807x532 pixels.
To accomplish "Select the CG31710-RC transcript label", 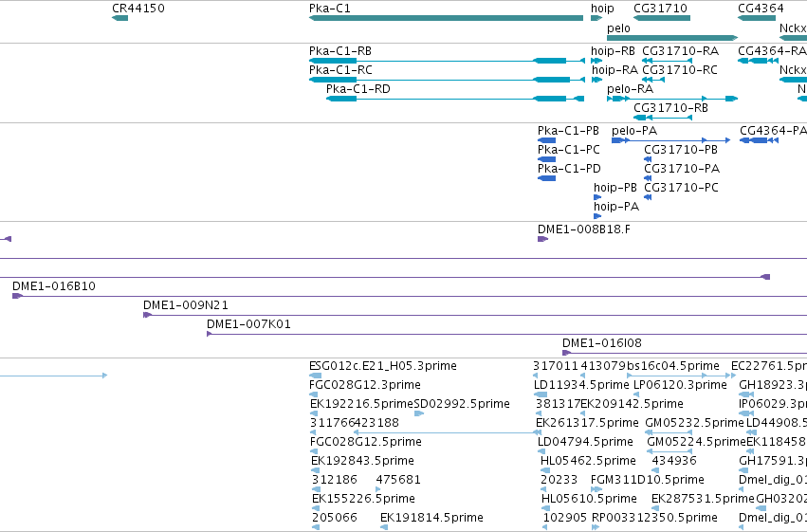I will [680, 70].
